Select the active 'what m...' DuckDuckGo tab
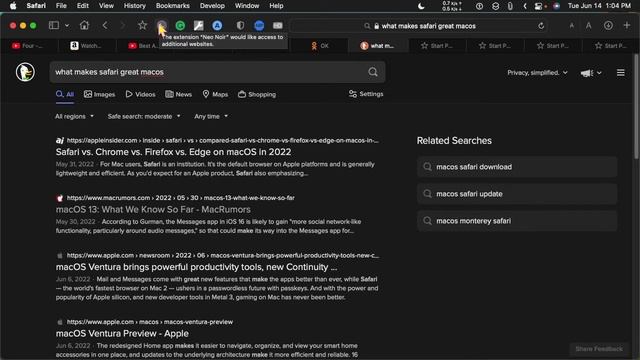The image size is (640, 360). pos(378,46)
